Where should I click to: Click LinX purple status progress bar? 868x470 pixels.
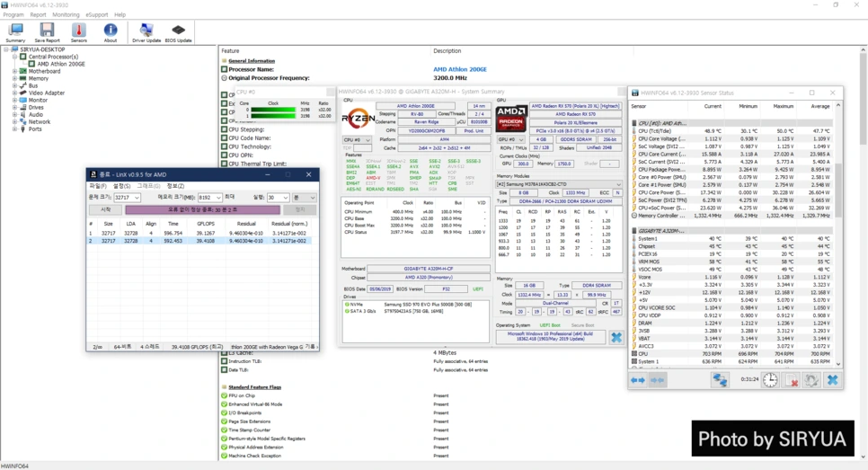[202, 209]
